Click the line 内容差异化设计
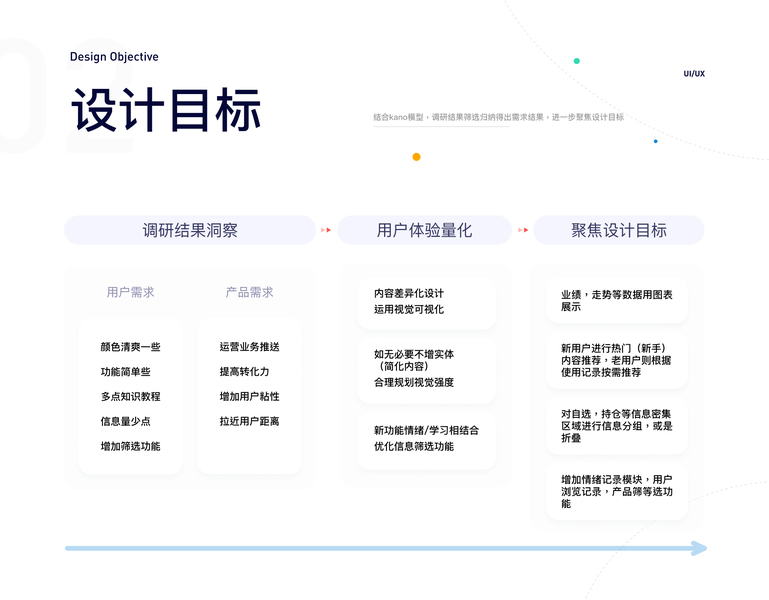This screenshot has height=600, width=769. (x=409, y=293)
